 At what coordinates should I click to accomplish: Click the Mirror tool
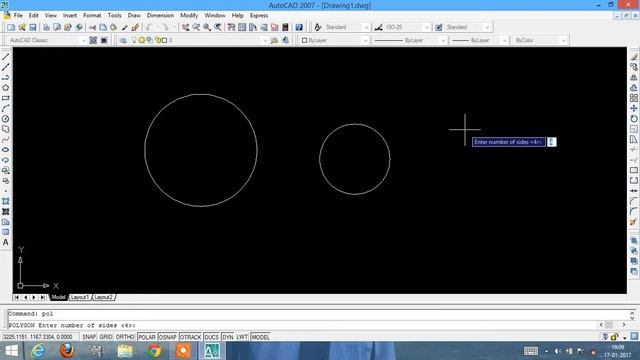tap(633, 78)
